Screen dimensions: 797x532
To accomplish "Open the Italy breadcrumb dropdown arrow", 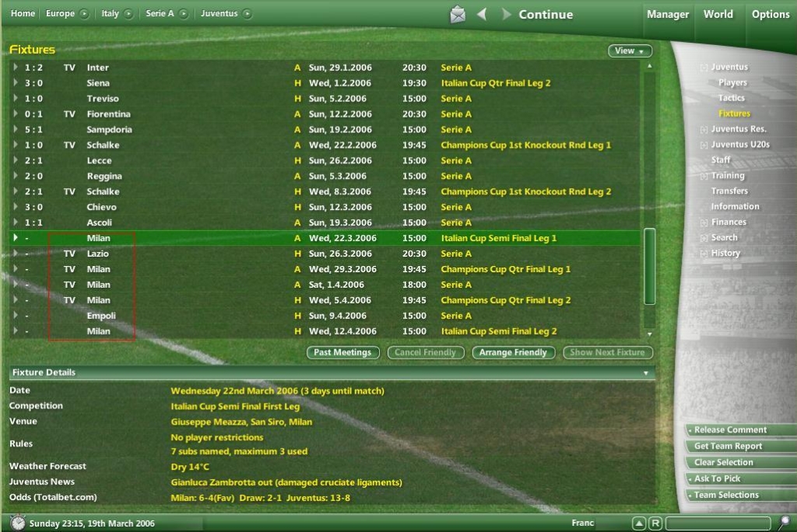I will pyautogui.click(x=128, y=14).
